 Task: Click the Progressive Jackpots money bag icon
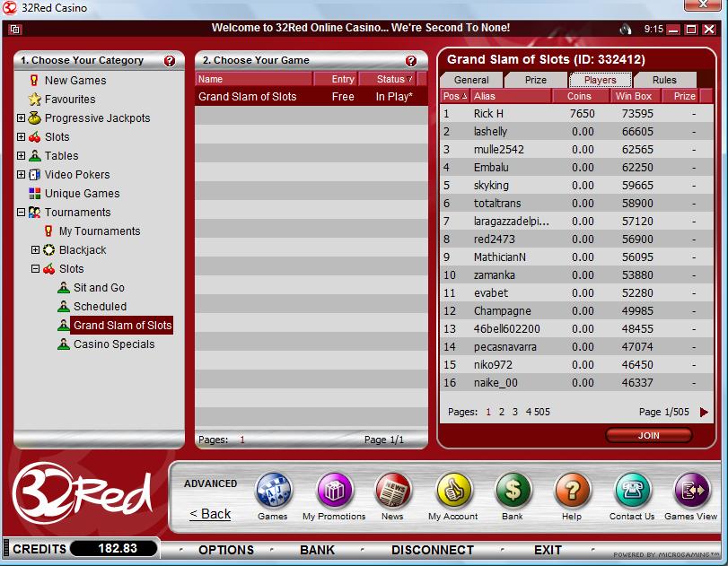point(34,118)
